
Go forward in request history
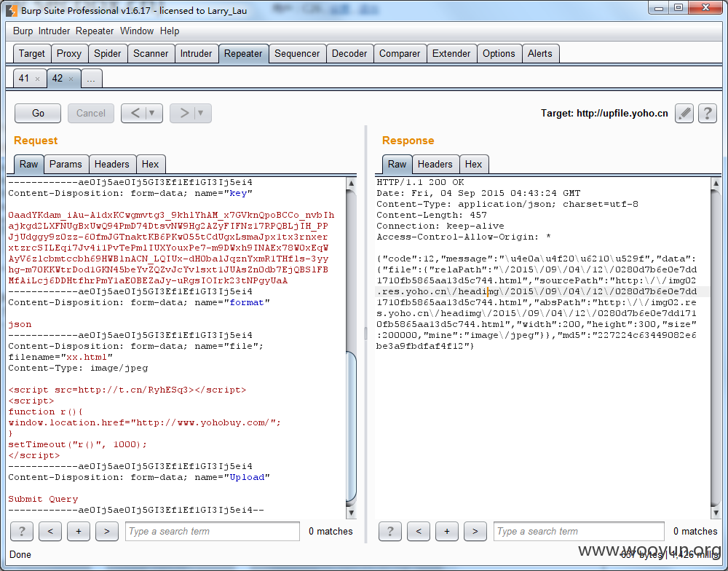(x=184, y=114)
